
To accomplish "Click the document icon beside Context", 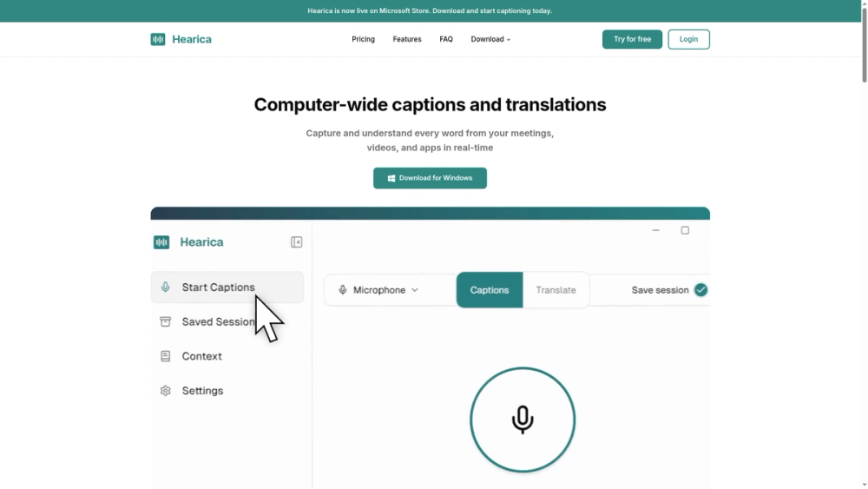I will pyautogui.click(x=166, y=356).
